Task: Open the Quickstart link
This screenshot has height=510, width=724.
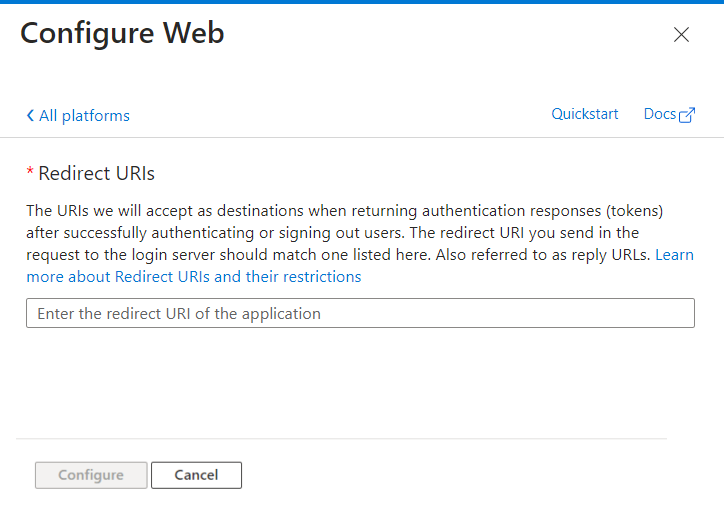Action: click(585, 114)
